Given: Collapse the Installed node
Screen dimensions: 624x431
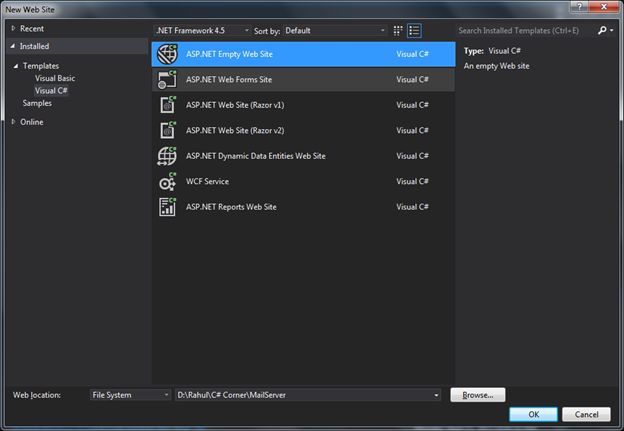Looking at the screenshot, I should (13, 46).
